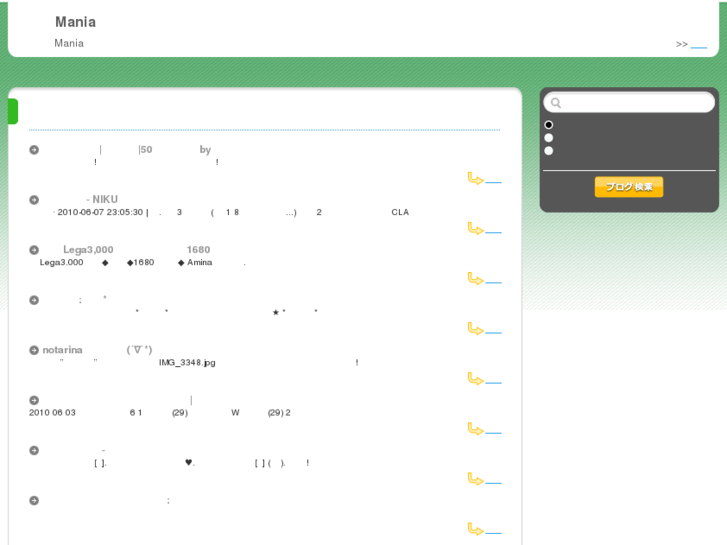Click the round bullet icon beside NIKU entry
Image resolution: width=727 pixels, height=545 pixels.
[x=34, y=200]
